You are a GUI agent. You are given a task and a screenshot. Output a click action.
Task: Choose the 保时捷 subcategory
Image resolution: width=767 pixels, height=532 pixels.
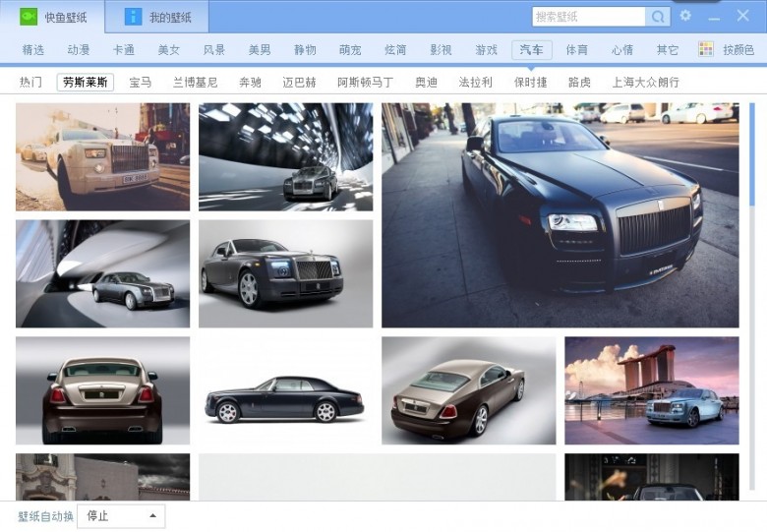pyautogui.click(x=531, y=83)
